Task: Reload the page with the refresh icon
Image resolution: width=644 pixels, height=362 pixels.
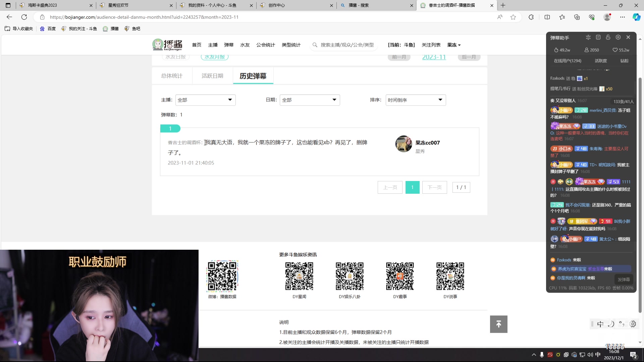Action: 24,17
